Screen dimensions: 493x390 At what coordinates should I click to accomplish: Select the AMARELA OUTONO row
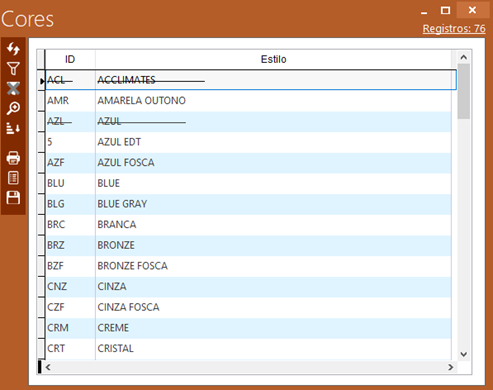click(x=248, y=100)
